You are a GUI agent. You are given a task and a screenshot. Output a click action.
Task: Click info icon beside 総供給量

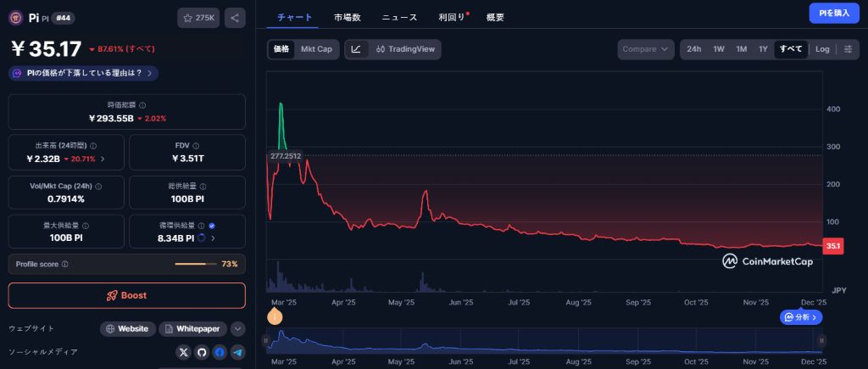pos(203,187)
